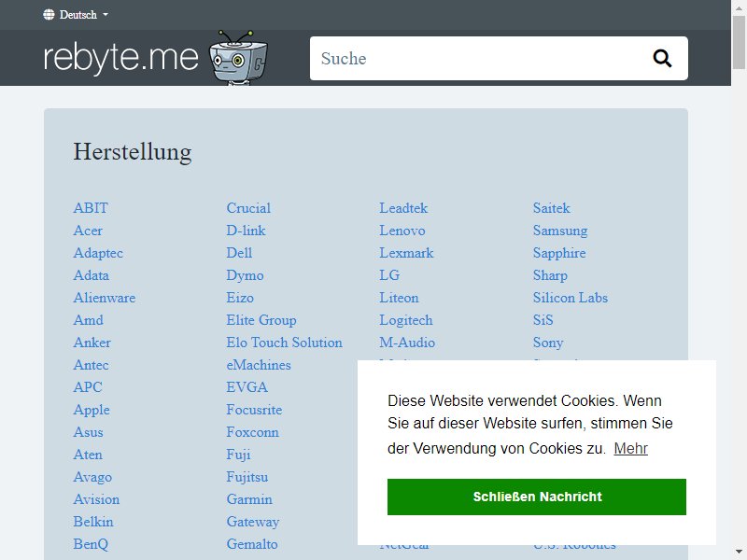Viewport: 747px width, 560px height.
Task: Open the APC manufacturer link
Action: click(x=88, y=387)
